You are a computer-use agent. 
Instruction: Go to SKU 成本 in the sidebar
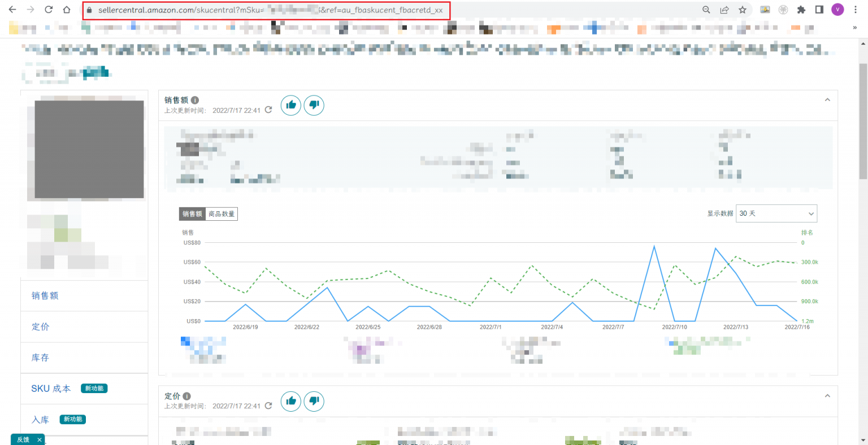[x=51, y=389]
